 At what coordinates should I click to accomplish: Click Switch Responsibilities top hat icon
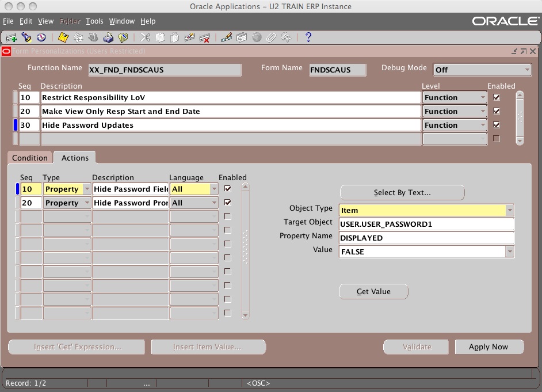(93, 37)
